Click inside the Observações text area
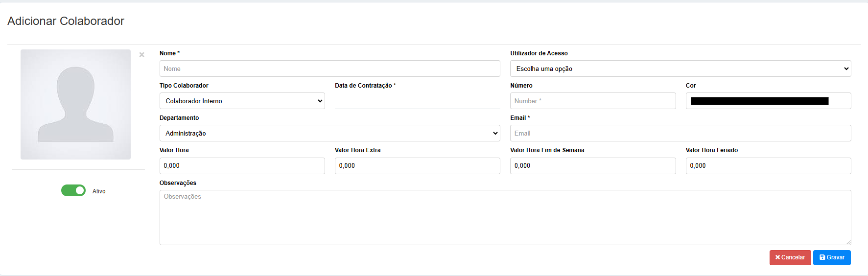 click(x=505, y=217)
